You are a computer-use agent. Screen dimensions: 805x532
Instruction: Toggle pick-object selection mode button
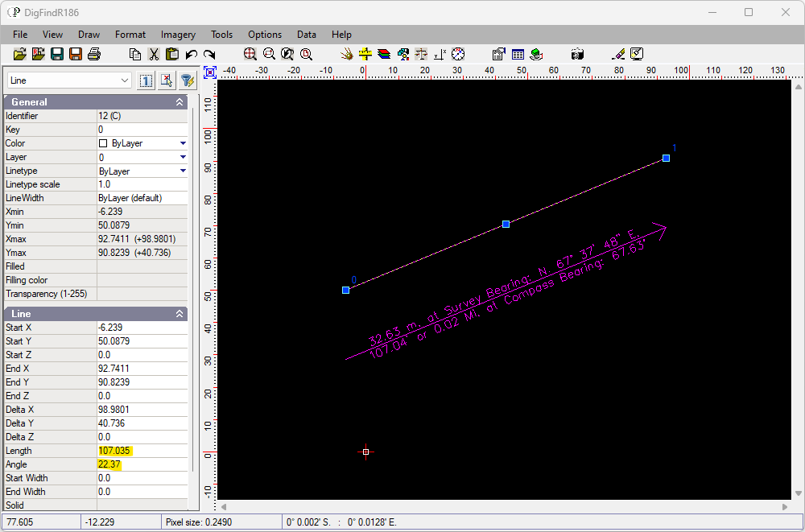click(167, 80)
